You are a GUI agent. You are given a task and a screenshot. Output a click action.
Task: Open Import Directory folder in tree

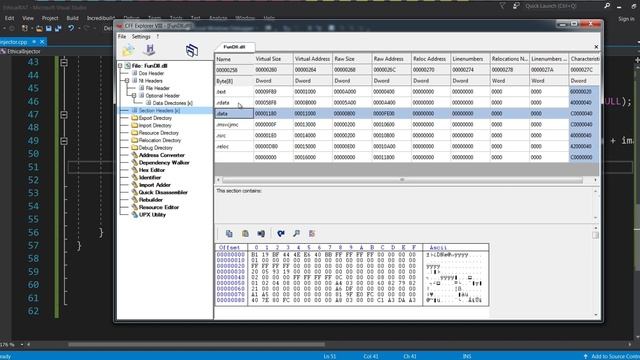(x=155, y=125)
